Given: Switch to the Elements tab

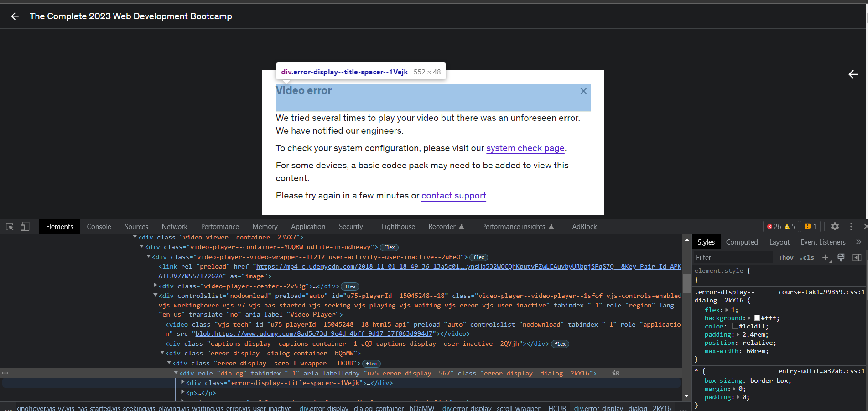Looking at the screenshot, I should (x=59, y=227).
